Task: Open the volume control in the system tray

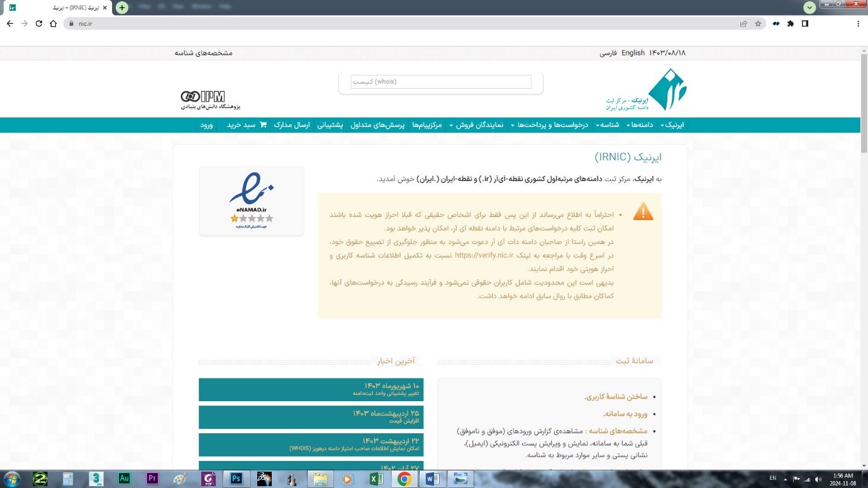Action: point(818,479)
